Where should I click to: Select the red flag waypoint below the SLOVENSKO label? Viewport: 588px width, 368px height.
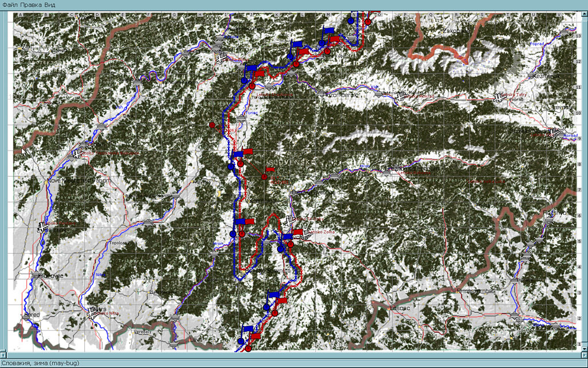click(x=264, y=177)
